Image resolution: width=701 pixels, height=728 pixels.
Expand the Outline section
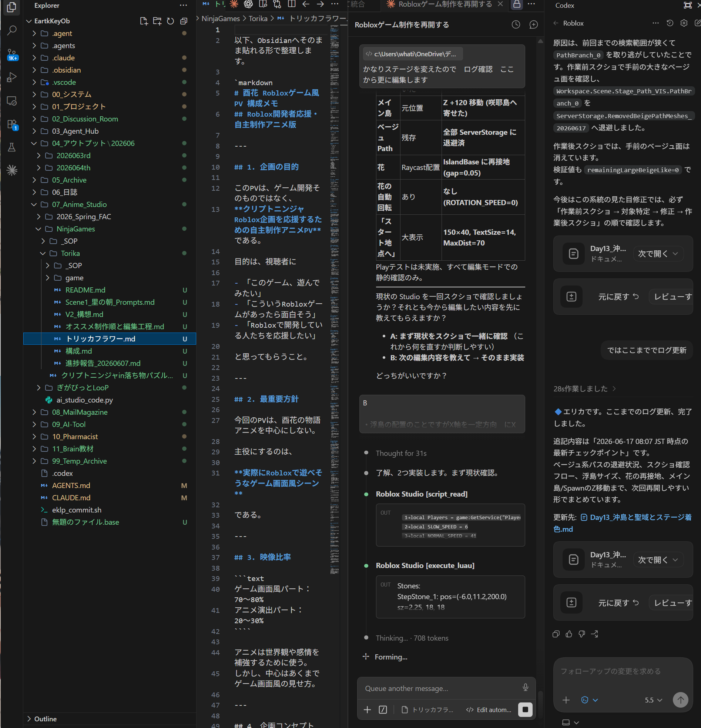tap(110, 719)
